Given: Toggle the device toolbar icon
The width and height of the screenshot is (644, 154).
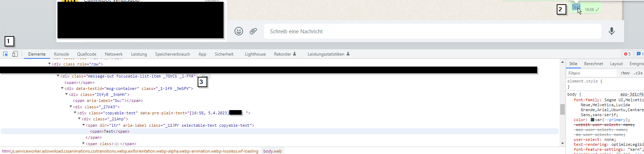Looking at the screenshot, I should click(x=15, y=54).
